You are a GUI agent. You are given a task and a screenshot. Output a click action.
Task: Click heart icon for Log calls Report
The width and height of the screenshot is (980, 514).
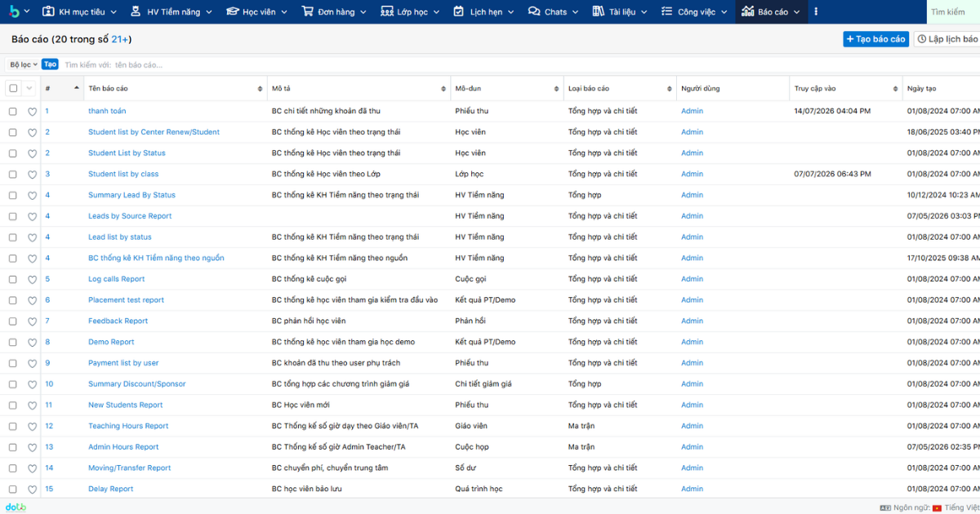pyautogui.click(x=33, y=279)
